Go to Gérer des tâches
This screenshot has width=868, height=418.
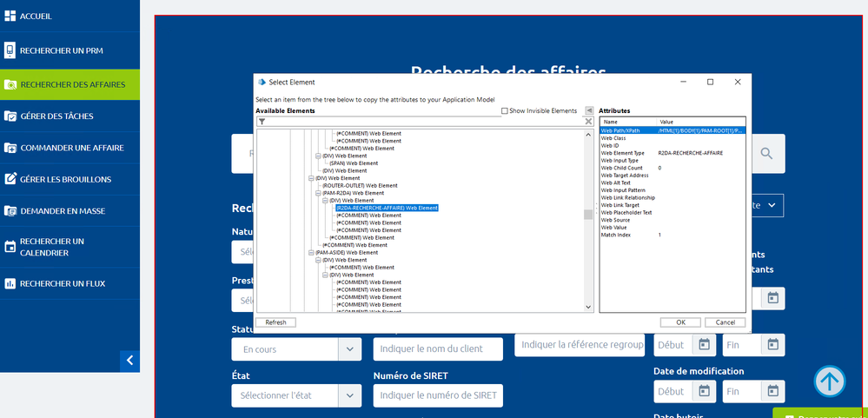click(x=70, y=116)
